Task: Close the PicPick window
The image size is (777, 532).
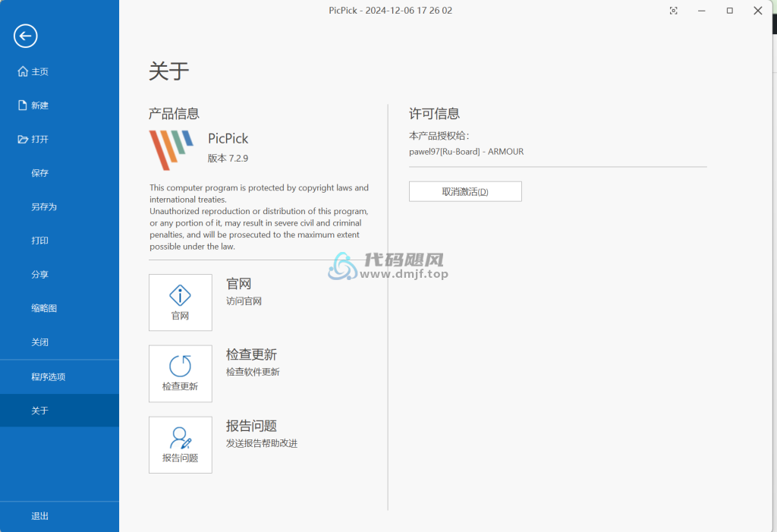Action: tap(758, 11)
